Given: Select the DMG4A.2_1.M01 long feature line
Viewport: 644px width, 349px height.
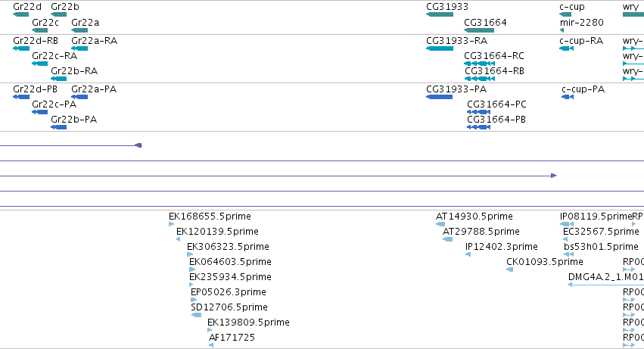Looking at the screenshot, I should pyautogui.click(x=606, y=285).
